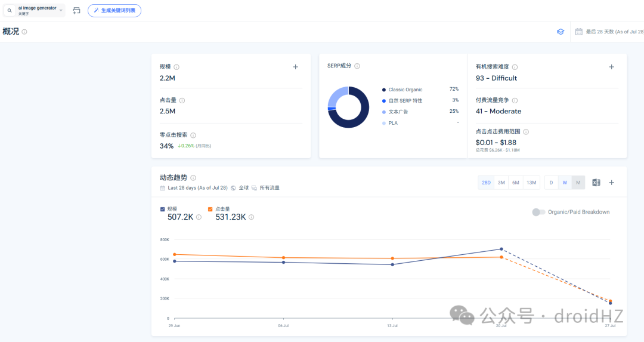
Task: Click info icon next to 零点击搜索
Action: (x=193, y=135)
